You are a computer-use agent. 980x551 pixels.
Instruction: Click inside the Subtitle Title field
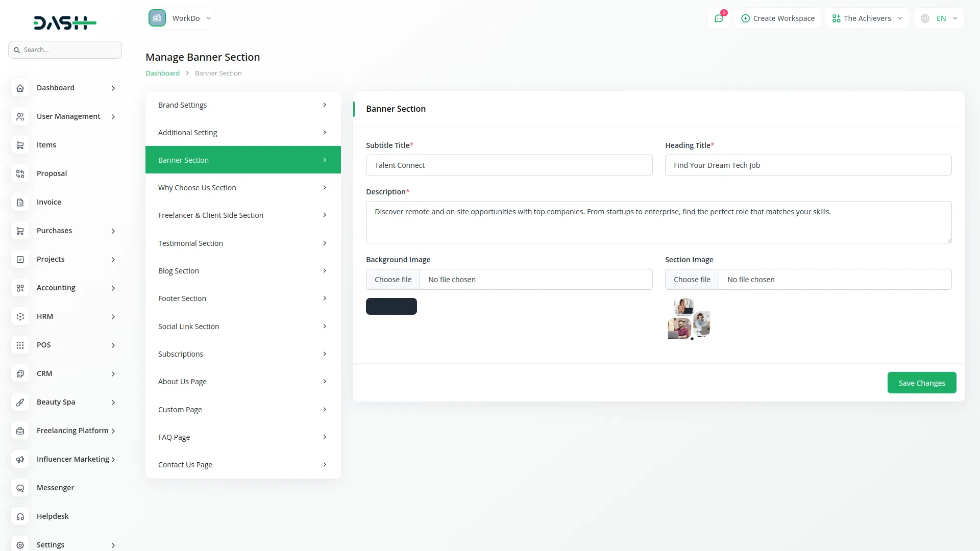pos(509,165)
